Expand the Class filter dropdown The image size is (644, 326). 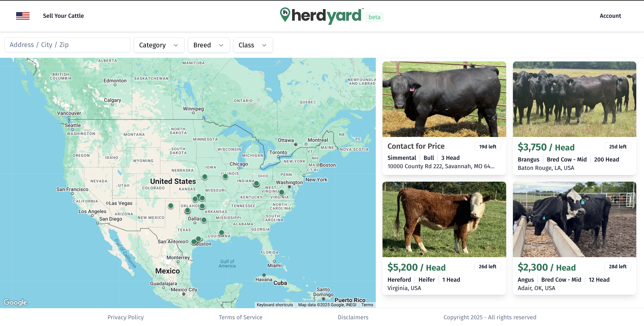click(253, 45)
